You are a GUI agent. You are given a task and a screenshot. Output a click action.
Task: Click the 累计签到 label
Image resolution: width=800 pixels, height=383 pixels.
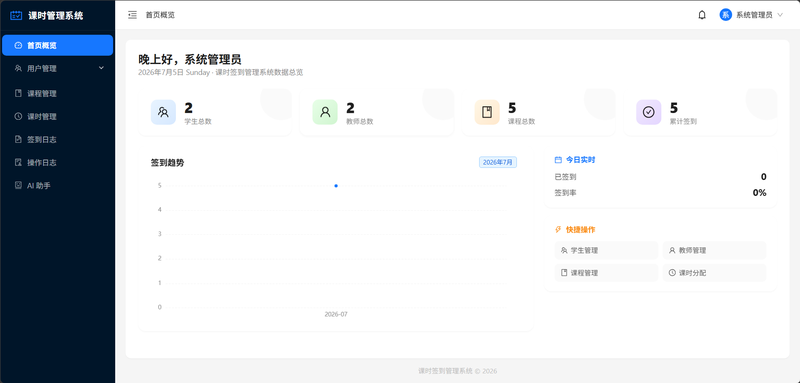coord(683,121)
